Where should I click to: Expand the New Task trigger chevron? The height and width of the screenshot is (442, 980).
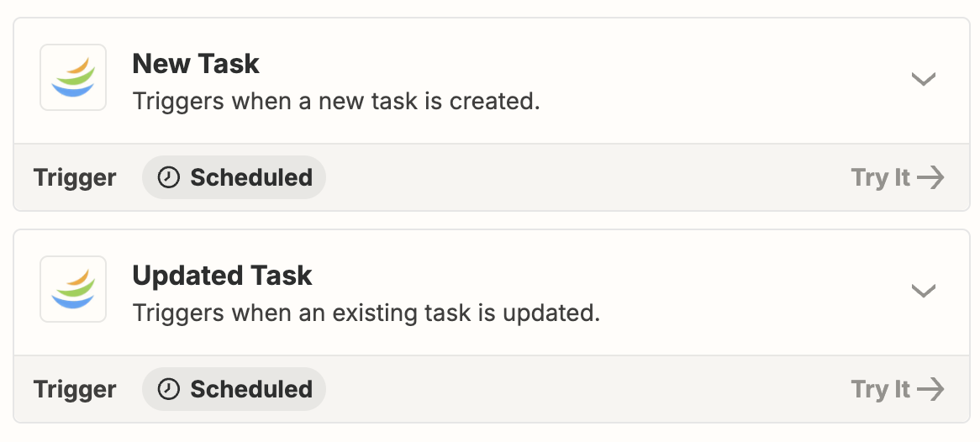tap(923, 79)
